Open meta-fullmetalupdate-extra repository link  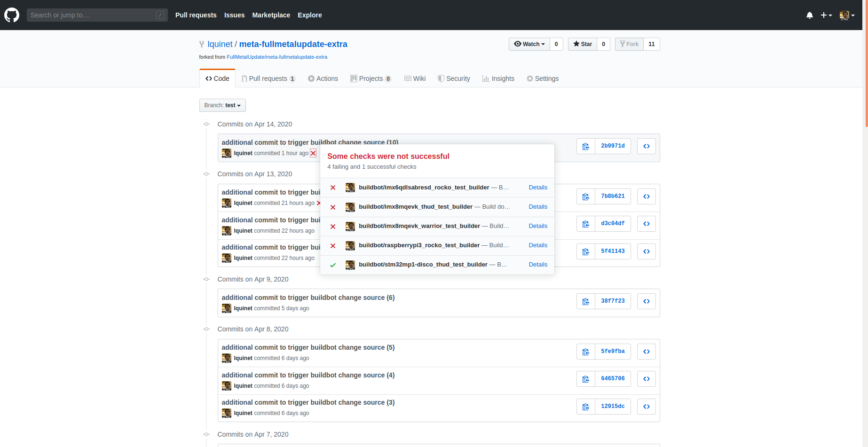click(293, 44)
